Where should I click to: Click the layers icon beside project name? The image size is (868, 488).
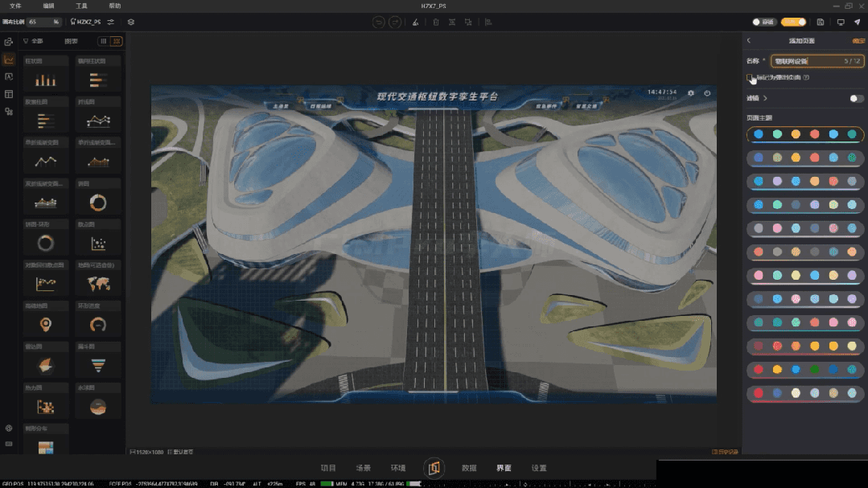[130, 23]
